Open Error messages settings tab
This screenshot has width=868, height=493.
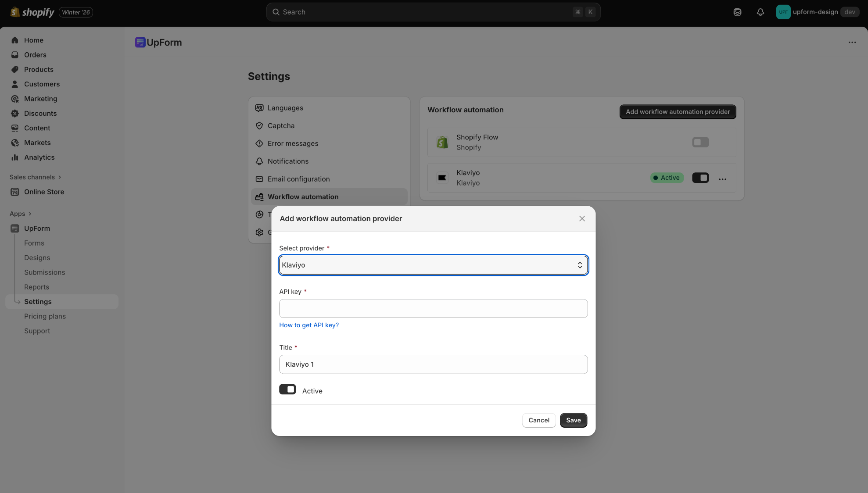point(329,143)
